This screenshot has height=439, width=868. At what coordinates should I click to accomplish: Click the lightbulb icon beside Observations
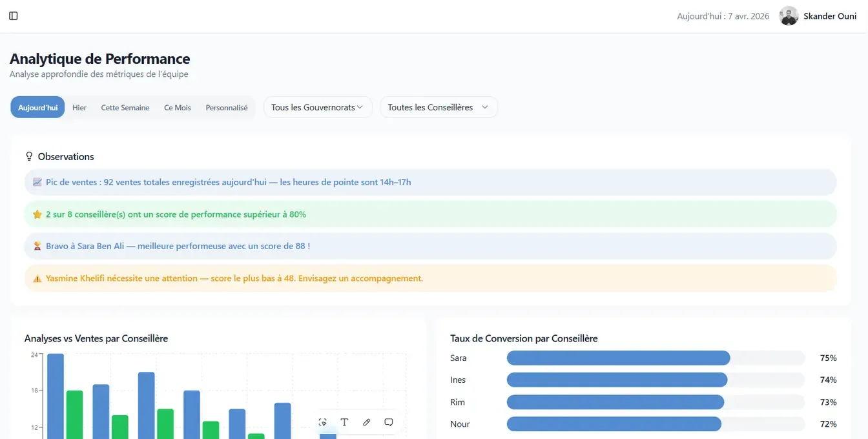[x=29, y=156]
